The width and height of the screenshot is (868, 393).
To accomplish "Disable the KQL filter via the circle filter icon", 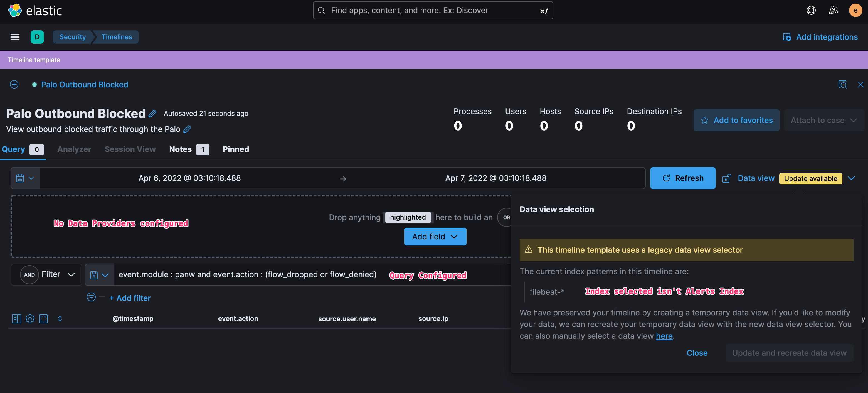I will (91, 297).
